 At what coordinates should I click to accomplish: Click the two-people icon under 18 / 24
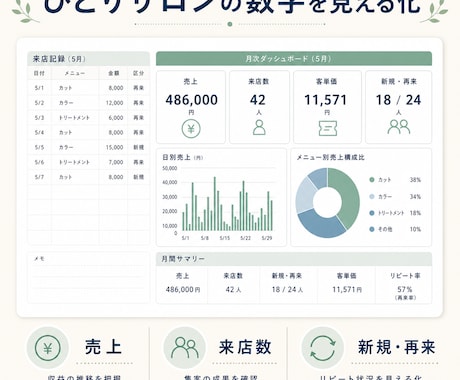click(399, 127)
